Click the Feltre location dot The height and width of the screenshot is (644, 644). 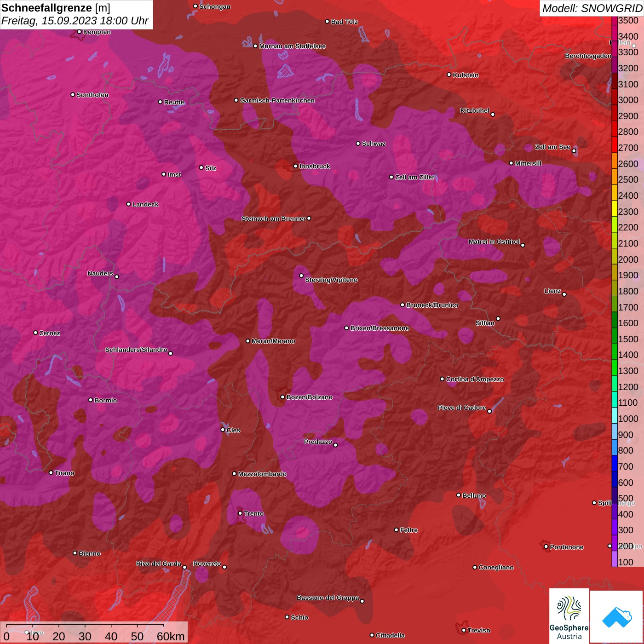pyautogui.click(x=397, y=530)
